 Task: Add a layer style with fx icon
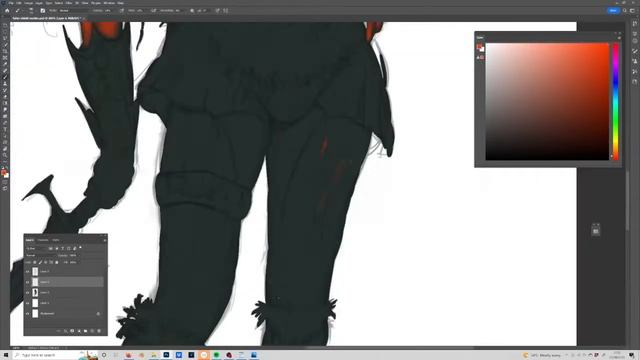[65, 331]
